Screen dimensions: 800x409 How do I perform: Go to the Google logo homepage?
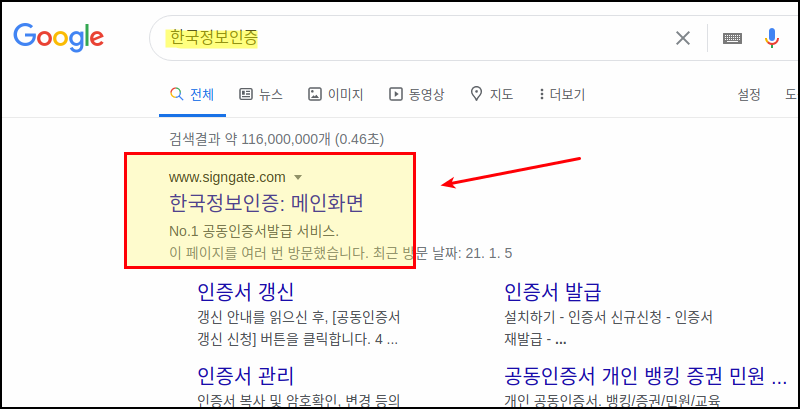[x=59, y=37]
